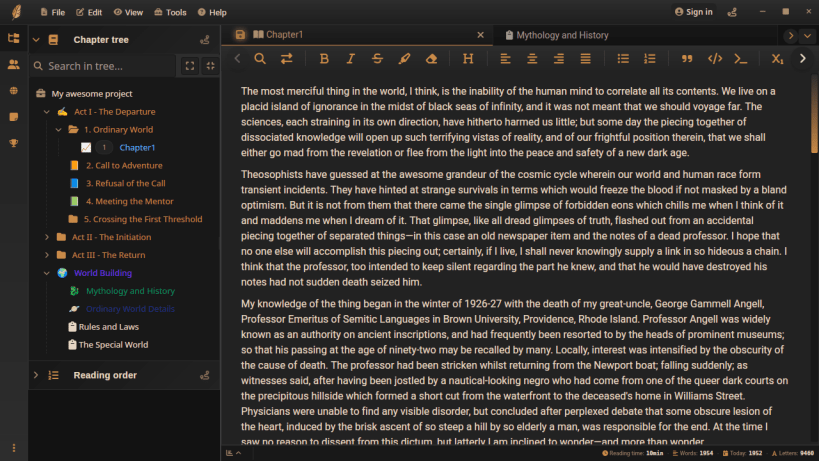
Task: Open the trophy goals sidebar icon
Action: [x=14, y=143]
